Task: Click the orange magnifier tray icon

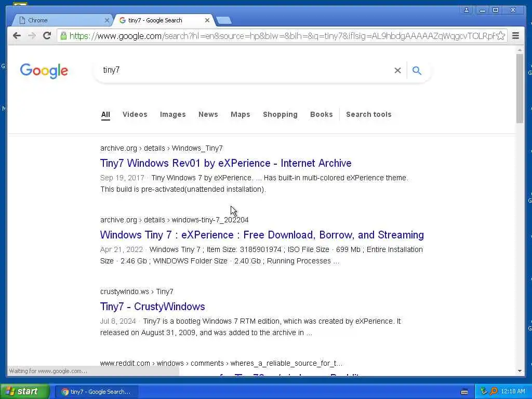Action: tap(494, 392)
